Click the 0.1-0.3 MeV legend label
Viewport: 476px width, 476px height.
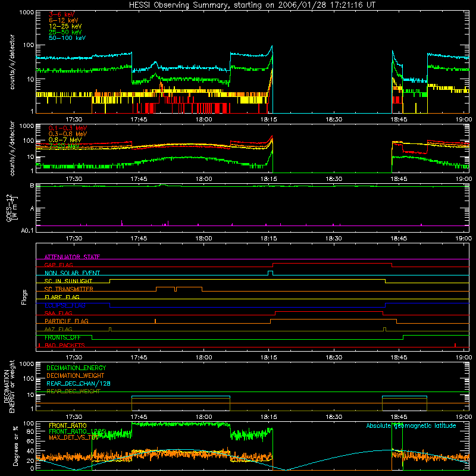pyautogui.click(x=68, y=128)
